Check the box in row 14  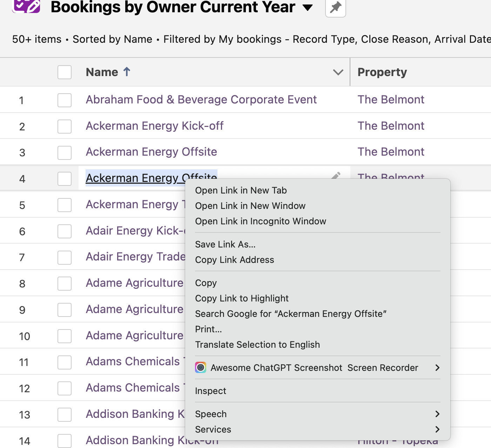(x=65, y=441)
